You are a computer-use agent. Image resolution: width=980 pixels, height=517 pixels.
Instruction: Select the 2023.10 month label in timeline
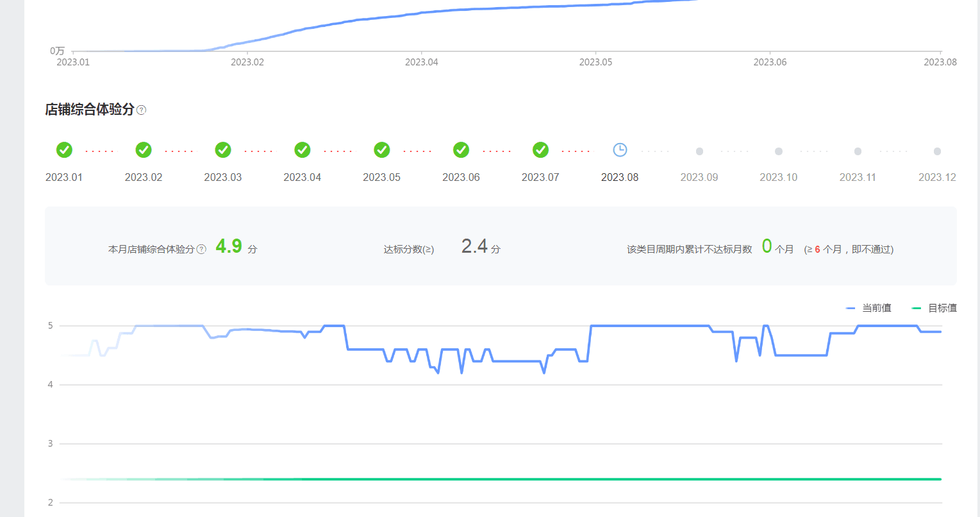(x=779, y=177)
